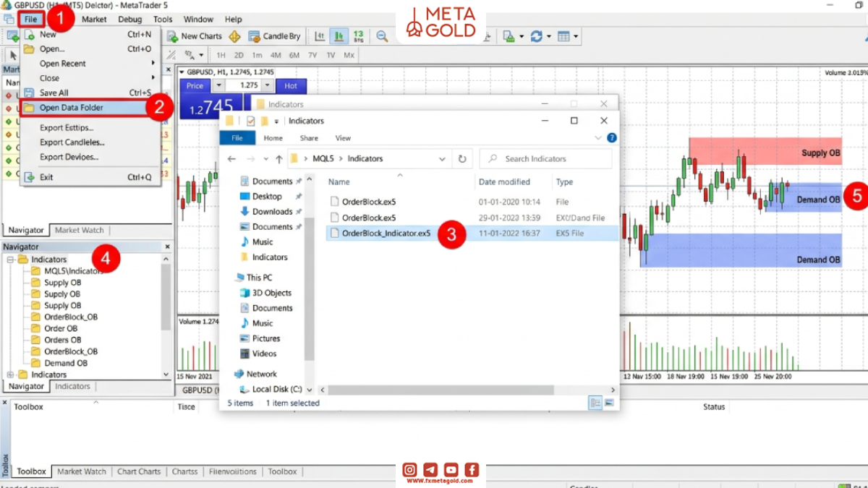Open the recent locations dropdown arrow
Viewport: 868px width, 488px height.
(265, 159)
